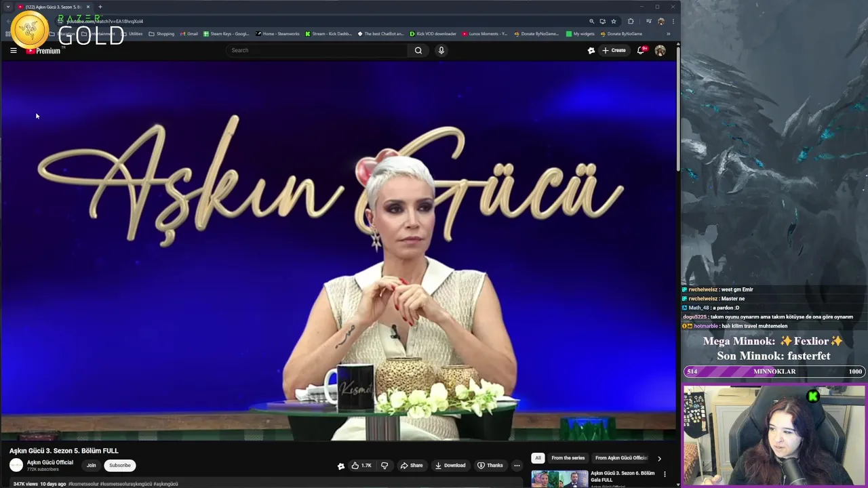
Task: Dislike the video with the thumbs-down icon
Action: (384, 466)
